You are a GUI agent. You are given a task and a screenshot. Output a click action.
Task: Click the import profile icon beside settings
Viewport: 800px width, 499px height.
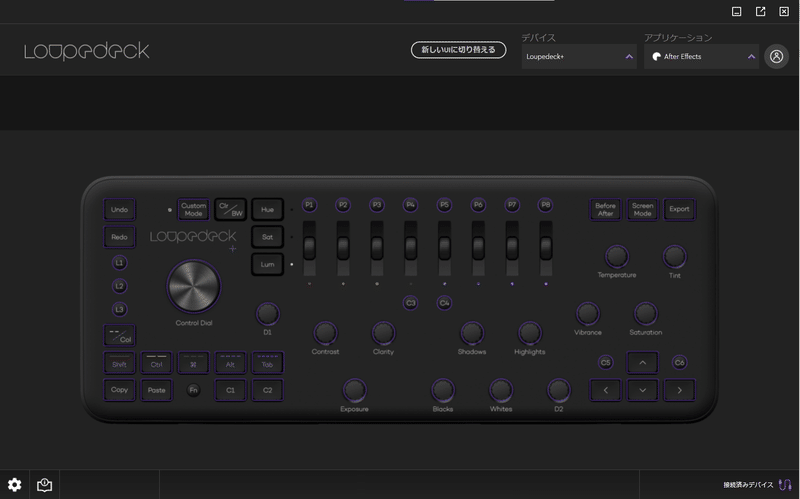(44, 485)
